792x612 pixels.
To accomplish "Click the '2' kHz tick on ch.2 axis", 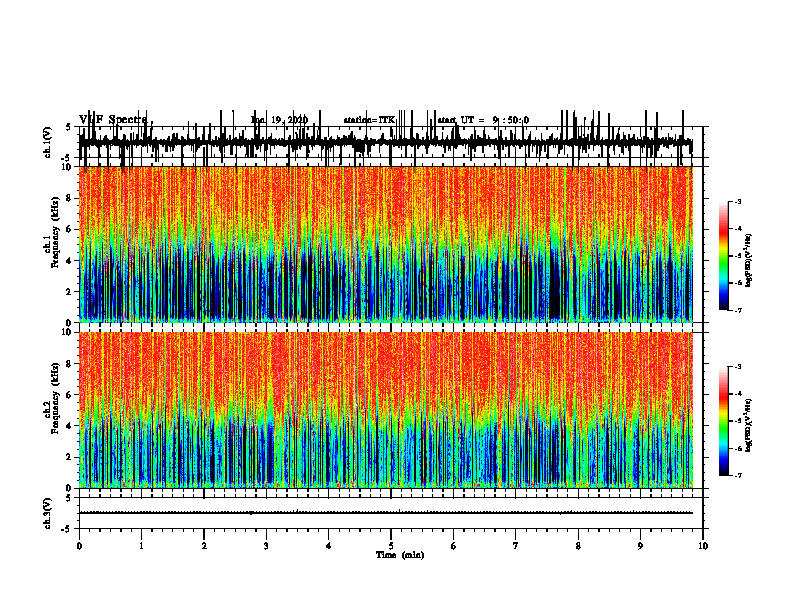I will pyautogui.click(x=70, y=457).
